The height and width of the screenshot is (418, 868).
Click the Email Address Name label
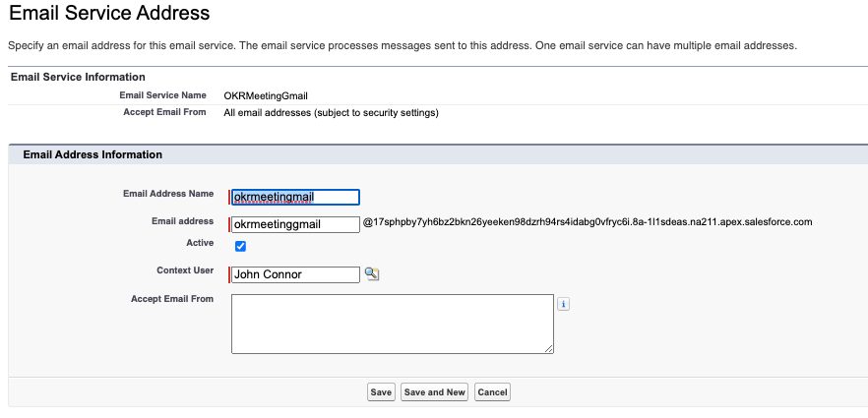click(167, 194)
